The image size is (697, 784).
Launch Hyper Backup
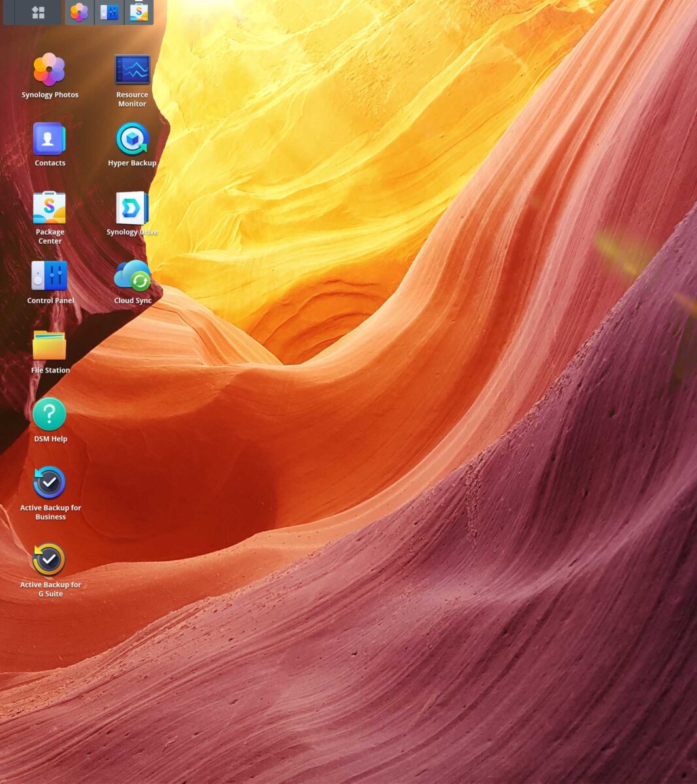pos(132,139)
